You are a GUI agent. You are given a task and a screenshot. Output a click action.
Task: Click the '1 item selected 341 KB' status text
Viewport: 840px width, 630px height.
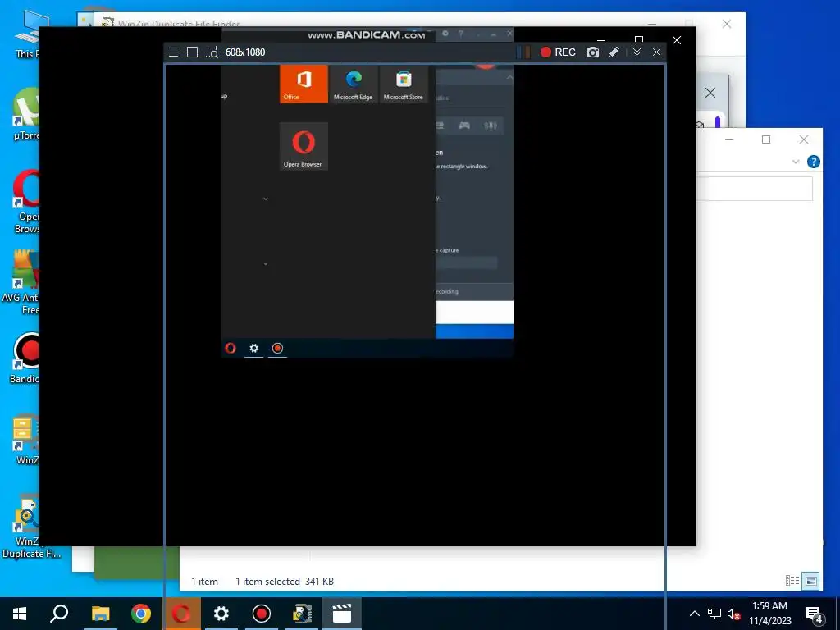[x=285, y=582]
